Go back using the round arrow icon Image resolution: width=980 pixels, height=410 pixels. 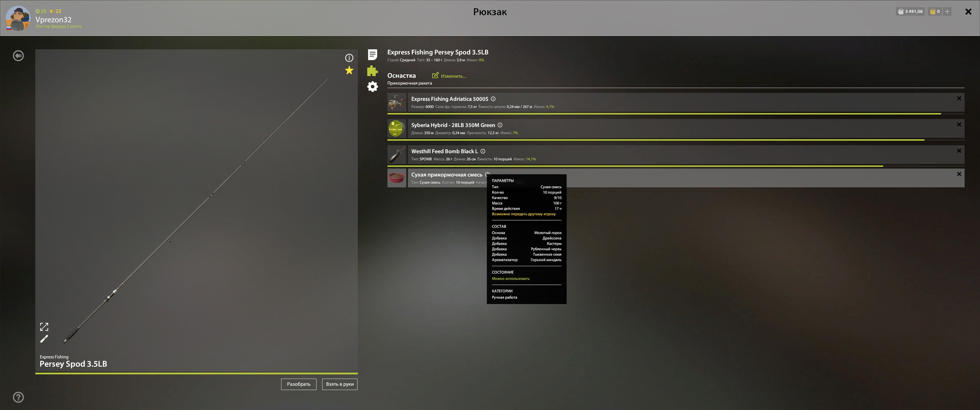click(x=18, y=56)
